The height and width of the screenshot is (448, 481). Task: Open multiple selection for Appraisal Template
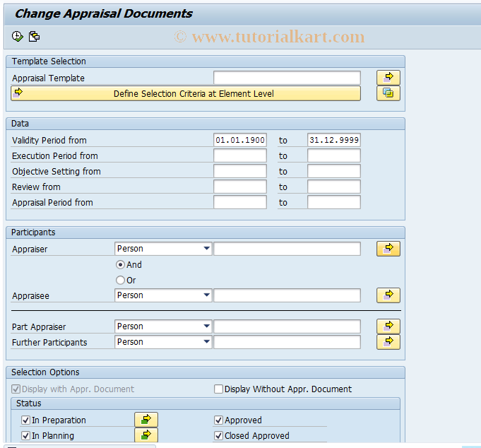(x=388, y=78)
